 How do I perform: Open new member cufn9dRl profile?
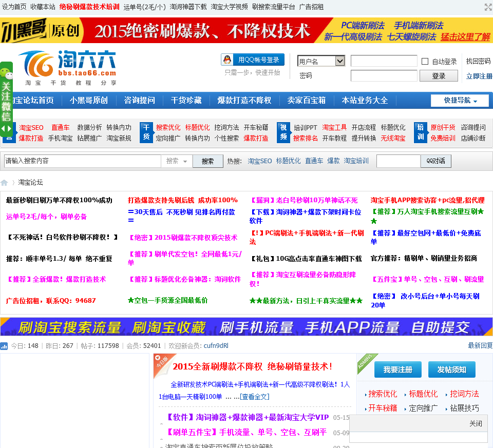(x=216, y=346)
